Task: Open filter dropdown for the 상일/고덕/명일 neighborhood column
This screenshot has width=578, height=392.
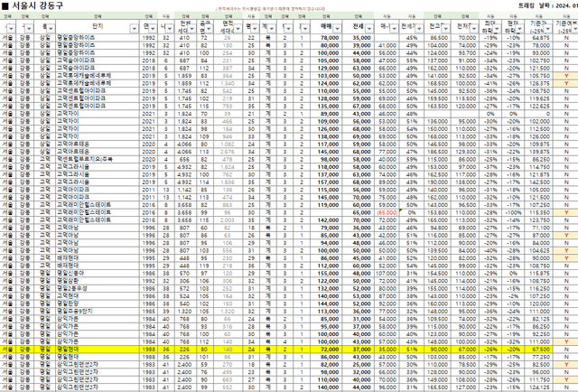Action: tap(51, 29)
